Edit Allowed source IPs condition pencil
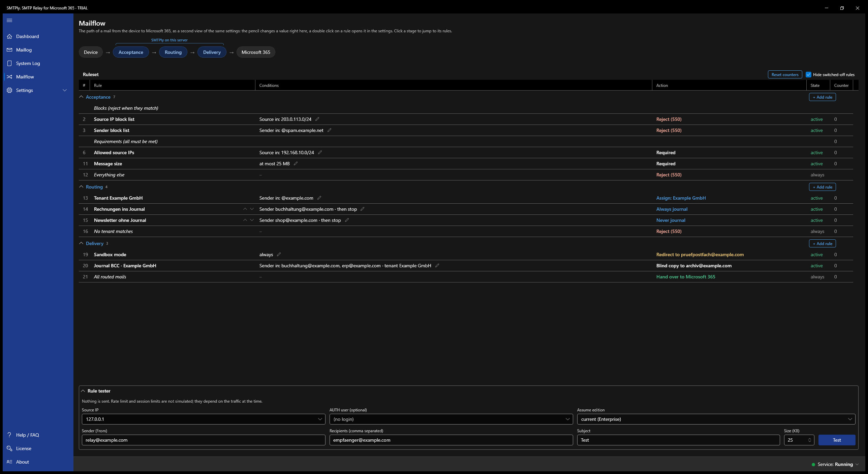868x474 pixels. [x=320, y=153]
